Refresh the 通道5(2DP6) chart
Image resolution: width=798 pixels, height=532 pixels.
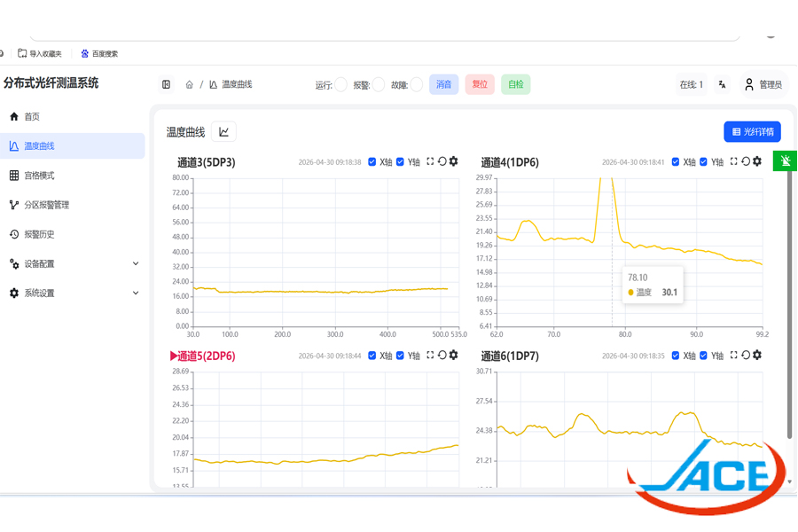coord(442,355)
